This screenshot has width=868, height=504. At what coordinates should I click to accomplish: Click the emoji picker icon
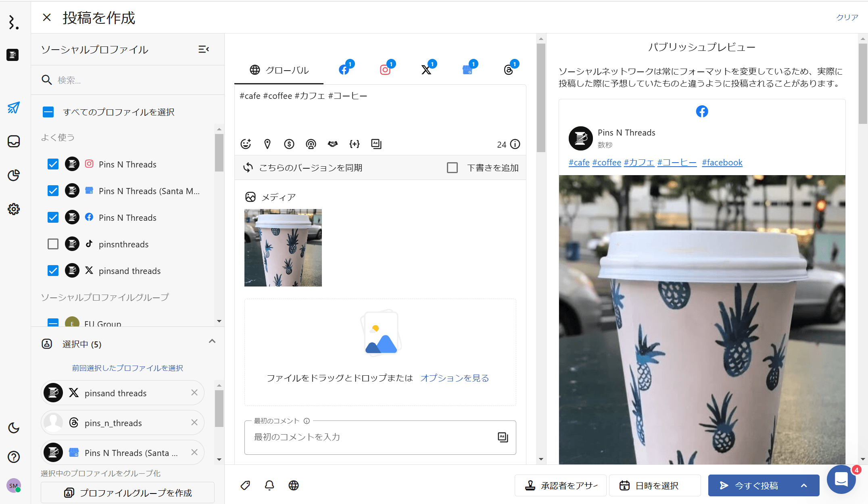point(246,144)
